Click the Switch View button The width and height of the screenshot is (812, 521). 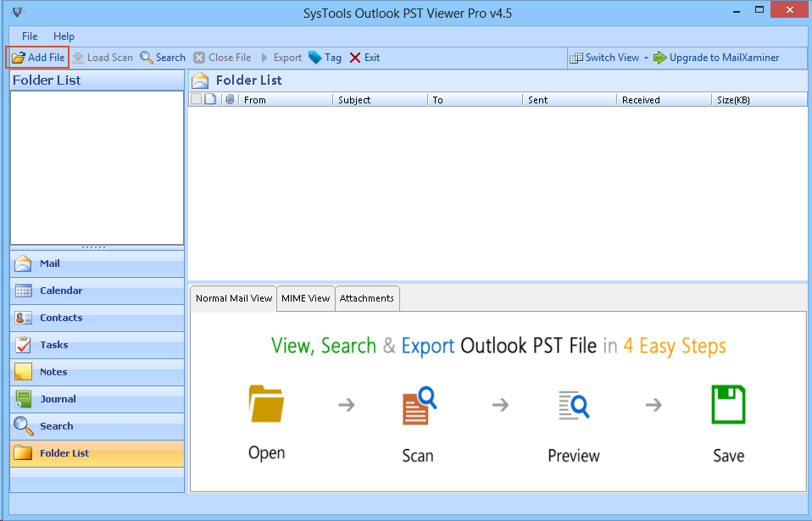click(x=604, y=58)
